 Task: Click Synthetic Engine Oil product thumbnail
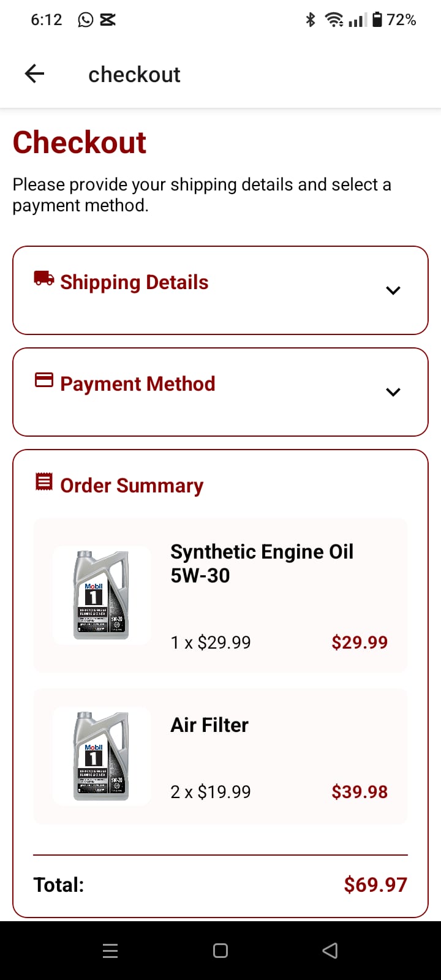pos(102,595)
